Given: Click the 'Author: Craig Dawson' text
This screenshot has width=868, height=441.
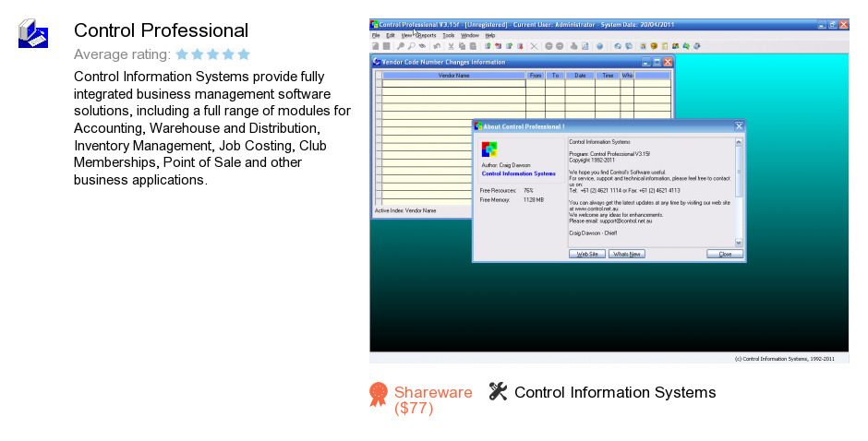Looking at the screenshot, I should [x=506, y=165].
